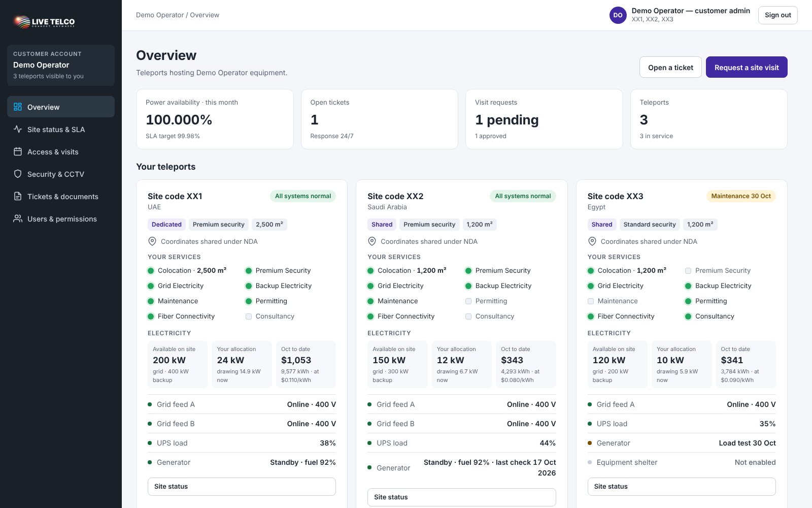Viewport: 812px width, 508px height.
Task: Click the unchecked Premium Security box on XX3
Action: (x=688, y=271)
